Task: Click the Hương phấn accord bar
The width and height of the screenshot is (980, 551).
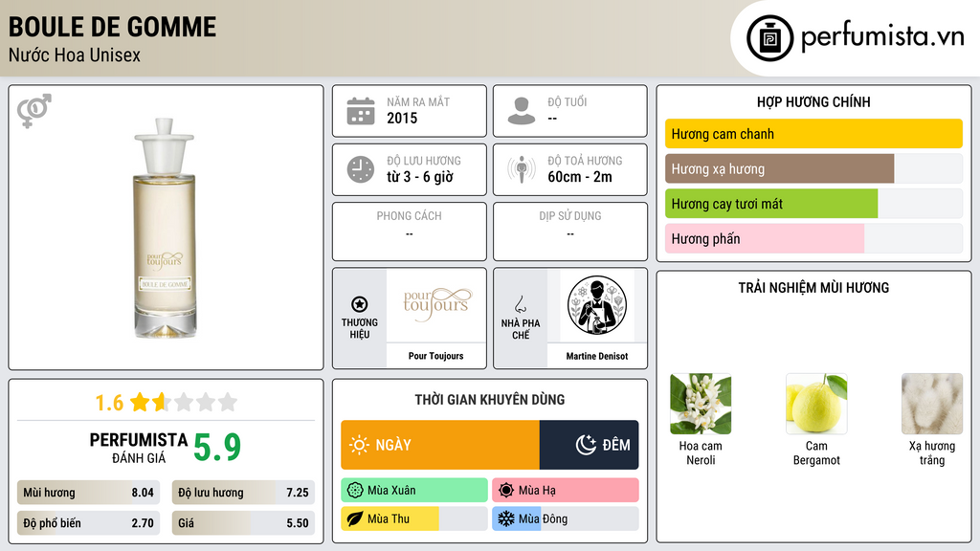Action: click(813, 238)
